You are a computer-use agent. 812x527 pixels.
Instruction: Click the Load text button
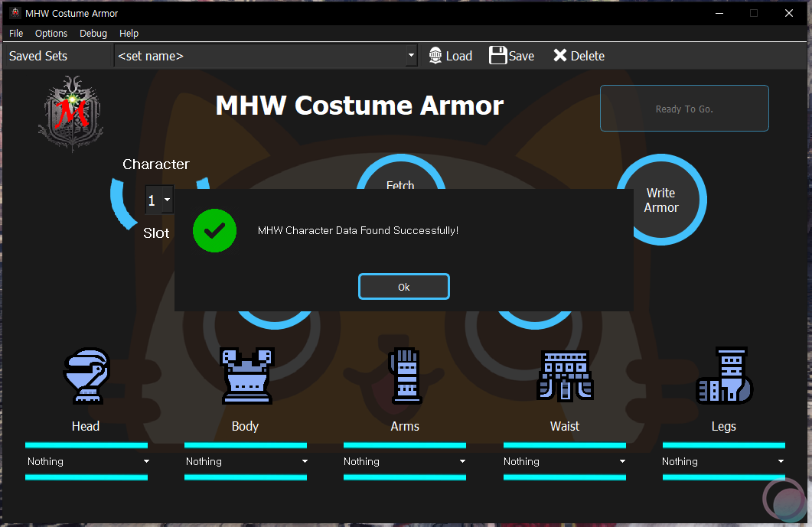point(459,56)
